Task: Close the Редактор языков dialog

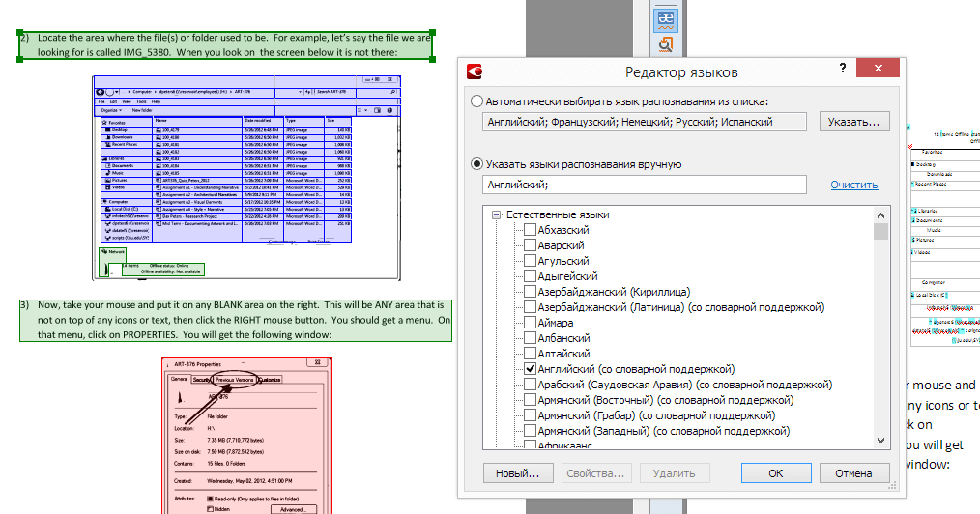Action: pos(878,71)
